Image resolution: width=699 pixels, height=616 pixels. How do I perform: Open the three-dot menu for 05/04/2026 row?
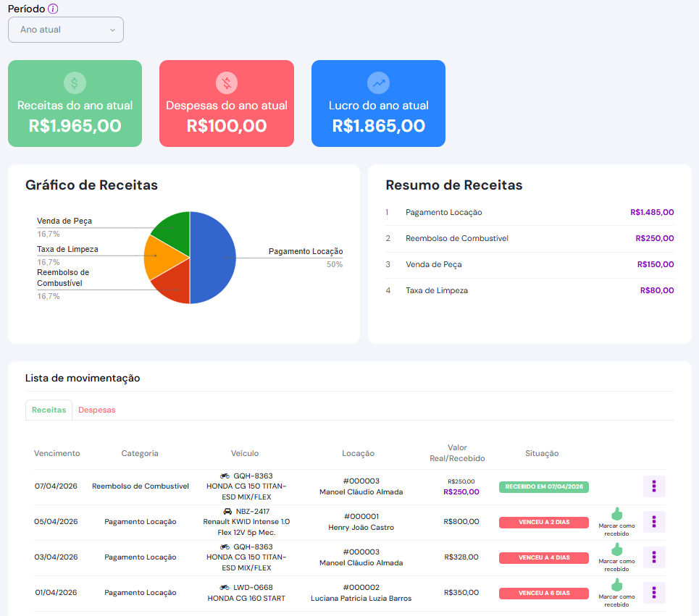(x=654, y=522)
